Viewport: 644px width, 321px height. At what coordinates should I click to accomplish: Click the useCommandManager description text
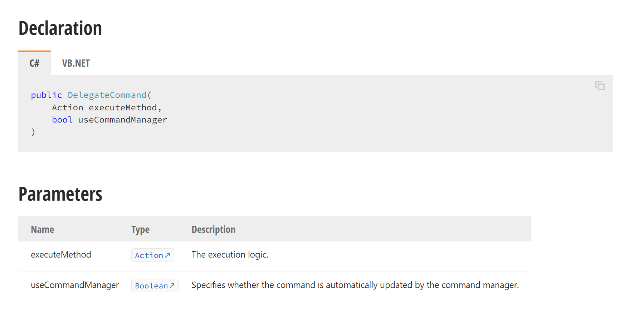(355, 285)
